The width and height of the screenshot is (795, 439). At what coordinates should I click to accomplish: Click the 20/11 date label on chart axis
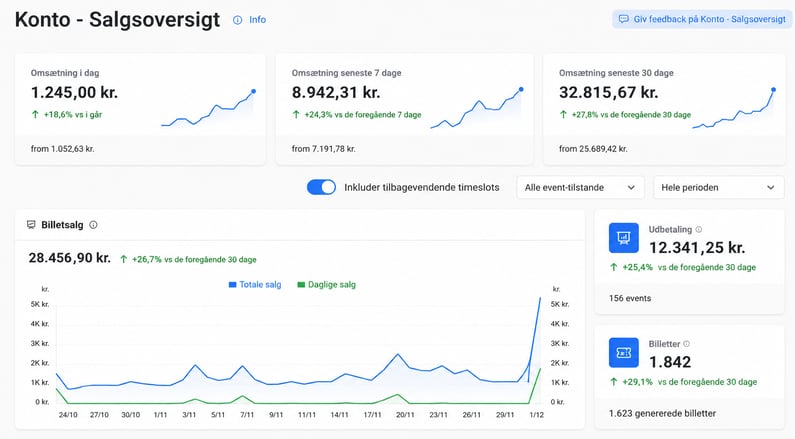(x=405, y=415)
